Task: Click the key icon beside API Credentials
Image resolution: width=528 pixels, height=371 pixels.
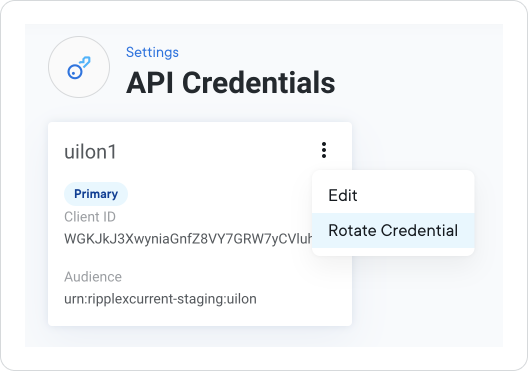Action: click(79, 67)
